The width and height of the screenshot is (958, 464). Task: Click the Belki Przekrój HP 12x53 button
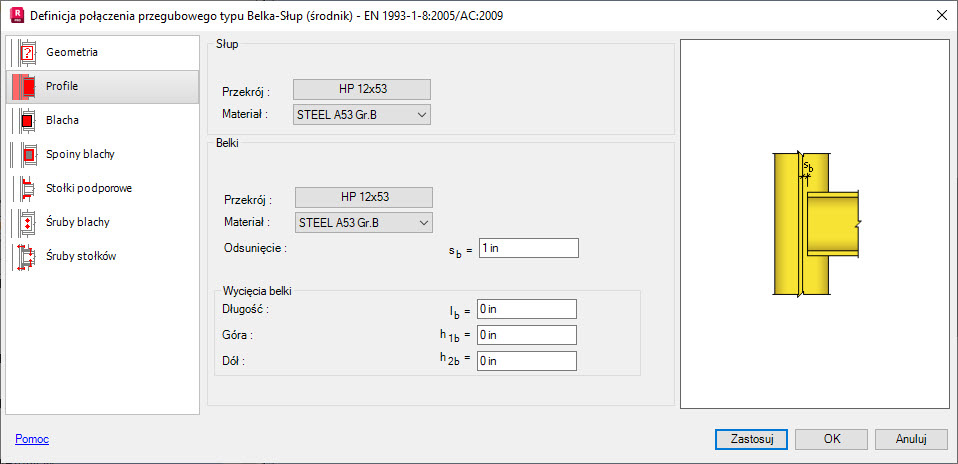[364, 197]
